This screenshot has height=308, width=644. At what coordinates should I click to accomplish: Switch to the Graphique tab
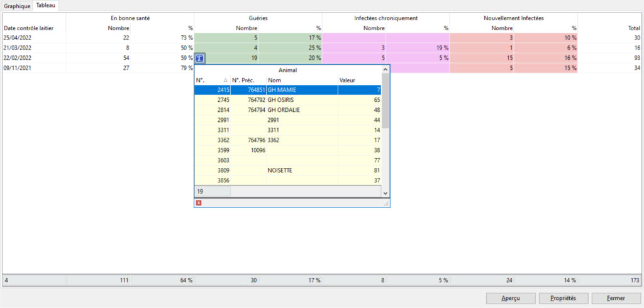17,6
